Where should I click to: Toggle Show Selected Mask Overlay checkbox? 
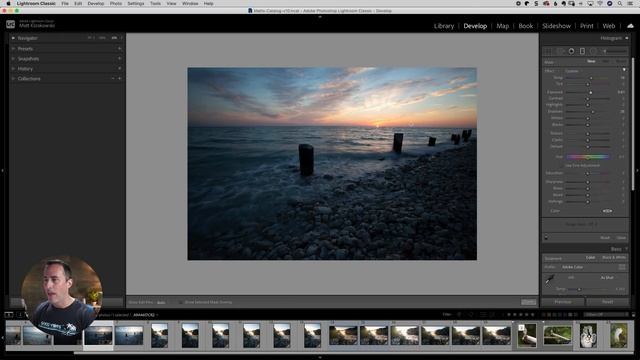(x=180, y=302)
